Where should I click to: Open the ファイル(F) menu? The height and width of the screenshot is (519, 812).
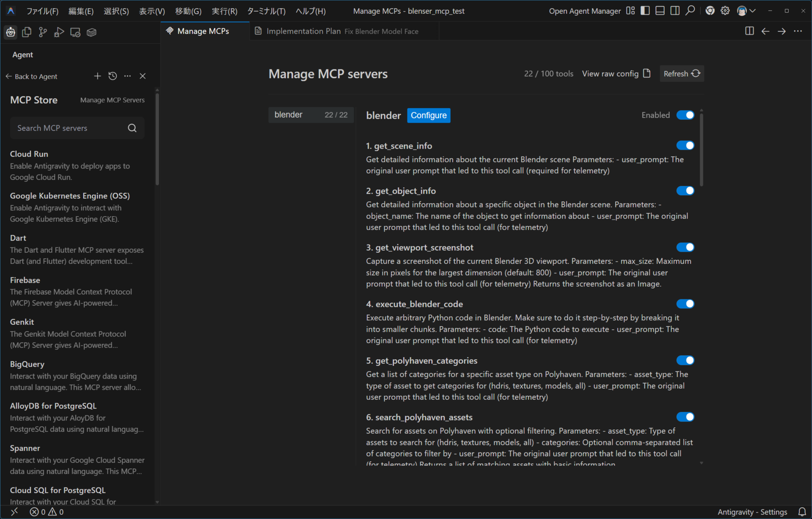[x=42, y=11]
